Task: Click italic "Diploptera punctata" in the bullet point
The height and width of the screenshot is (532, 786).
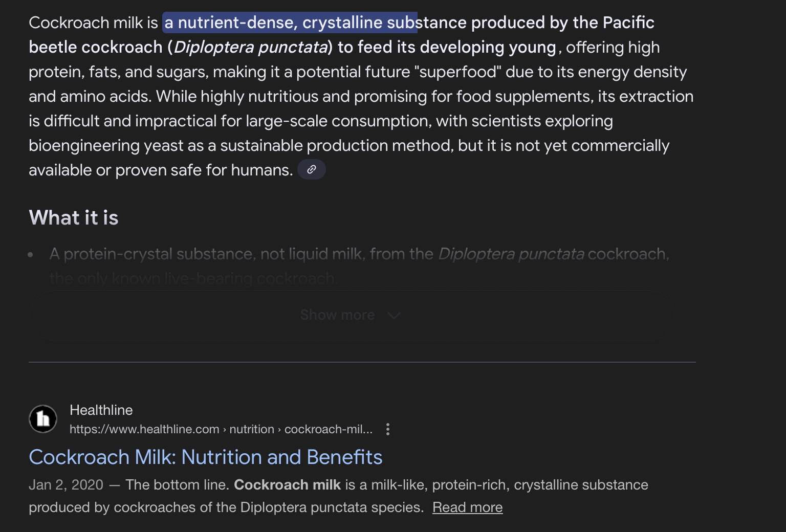Action: pyautogui.click(x=511, y=254)
